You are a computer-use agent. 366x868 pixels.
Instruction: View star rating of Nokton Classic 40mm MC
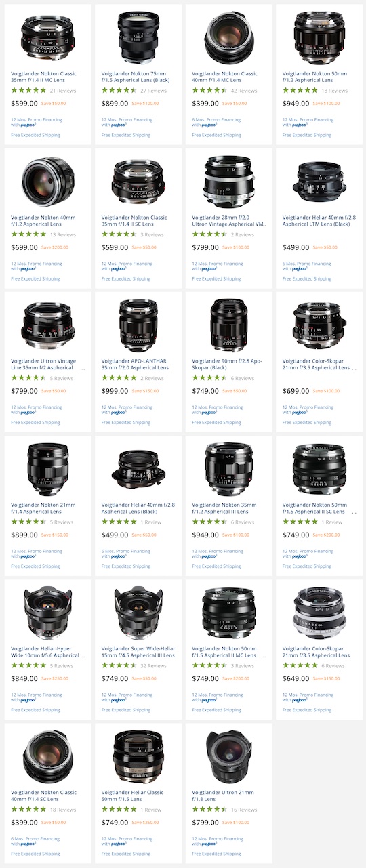(209, 90)
